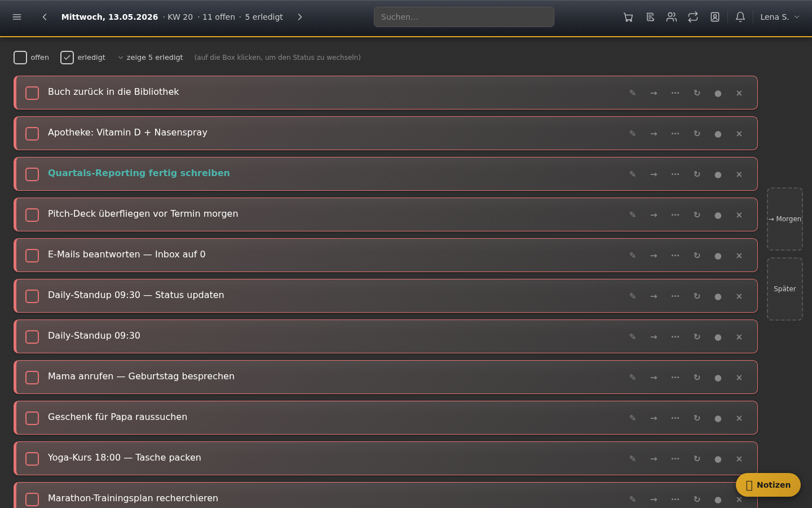
Task: Mark 'Quartals-Reporting fertig schreiben' as done
Action: [32, 174]
